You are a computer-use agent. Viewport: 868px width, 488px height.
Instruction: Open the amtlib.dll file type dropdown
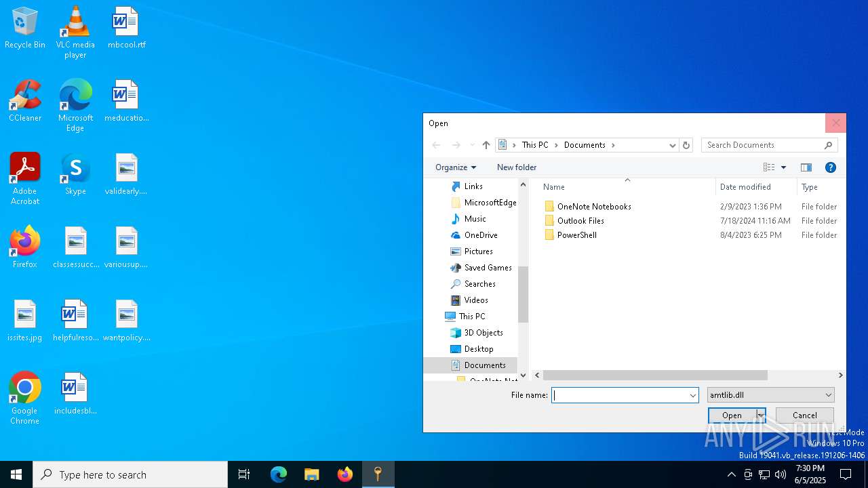point(771,395)
